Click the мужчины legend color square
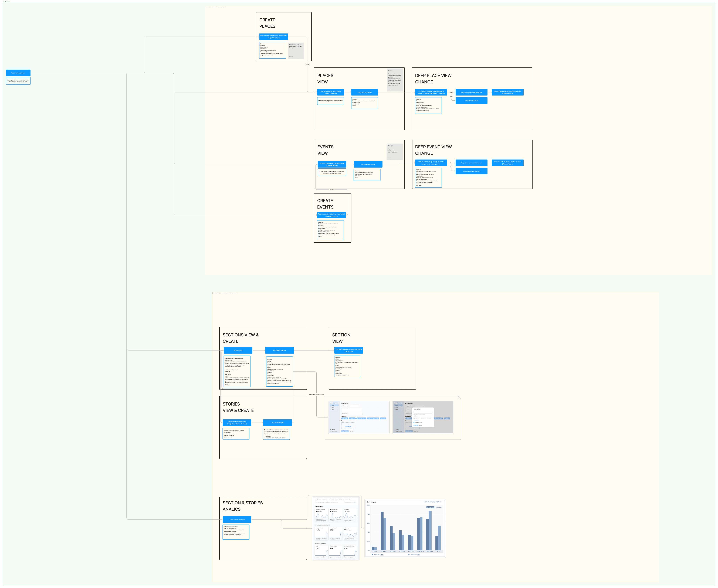The image size is (718, 588). (x=372, y=555)
